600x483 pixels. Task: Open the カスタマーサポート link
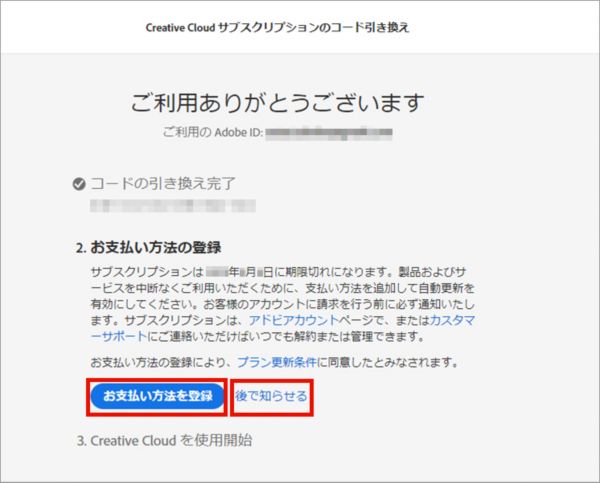coord(452,320)
